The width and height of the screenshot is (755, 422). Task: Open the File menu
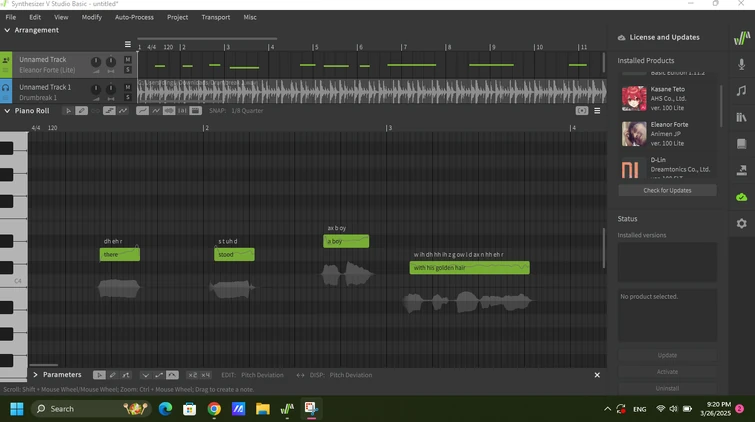(11, 17)
